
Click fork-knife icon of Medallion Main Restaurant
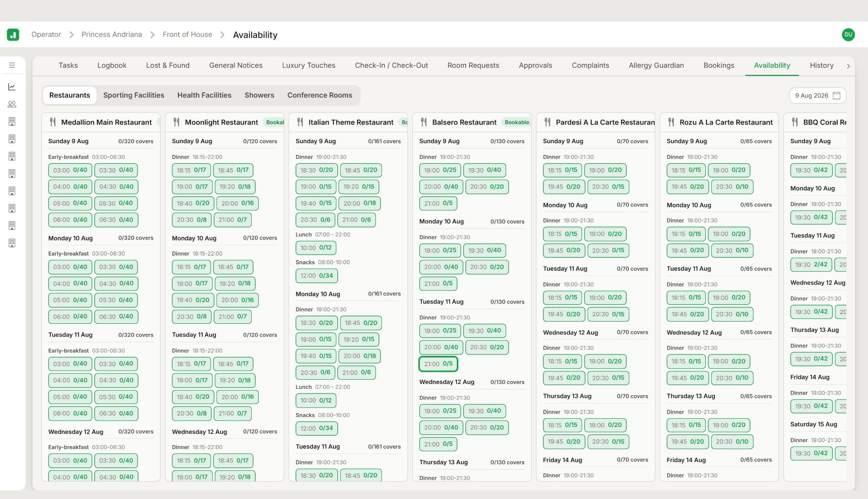pos(53,122)
